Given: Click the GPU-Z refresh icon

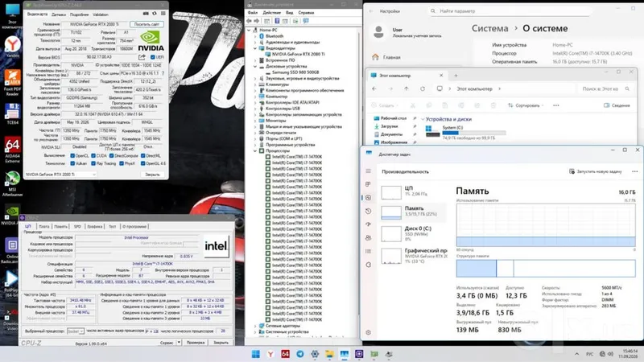Looking at the screenshot, I should 155,14.
